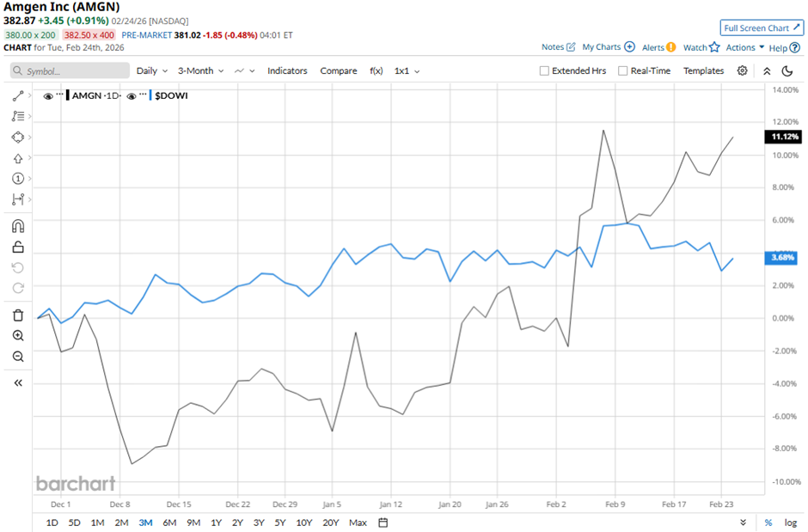Open AMGN series options ellipsis

tap(60, 95)
